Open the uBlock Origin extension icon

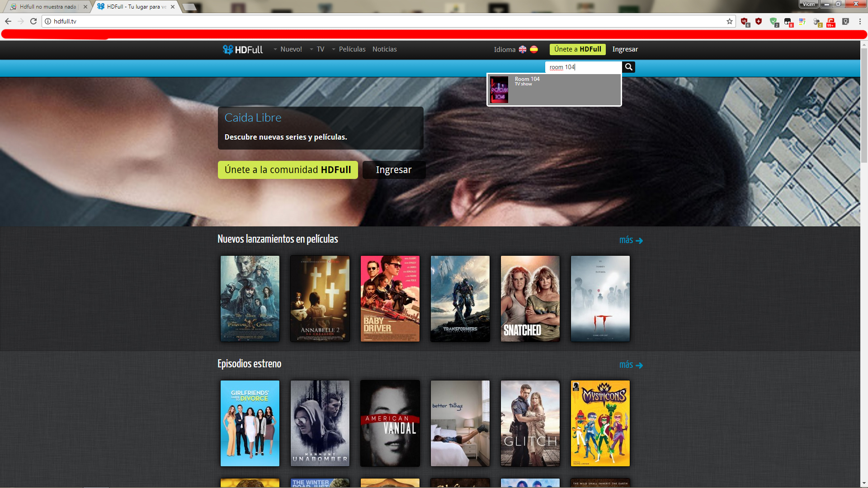click(745, 22)
